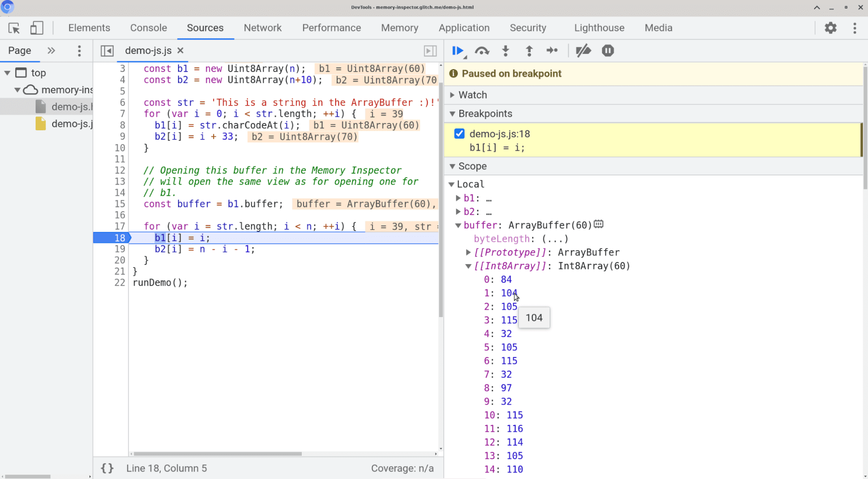868x479 pixels.
Task: Click the Step into next function call icon
Action: point(506,51)
